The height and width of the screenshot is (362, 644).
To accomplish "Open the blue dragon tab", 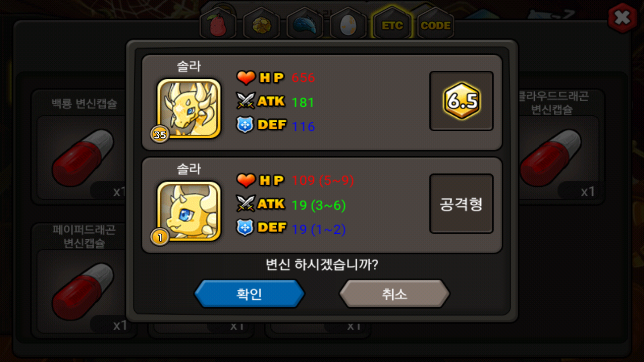I will click(305, 24).
